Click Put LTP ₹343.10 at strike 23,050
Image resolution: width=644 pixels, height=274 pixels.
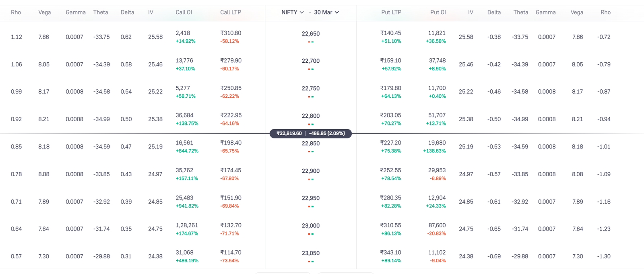click(390, 253)
